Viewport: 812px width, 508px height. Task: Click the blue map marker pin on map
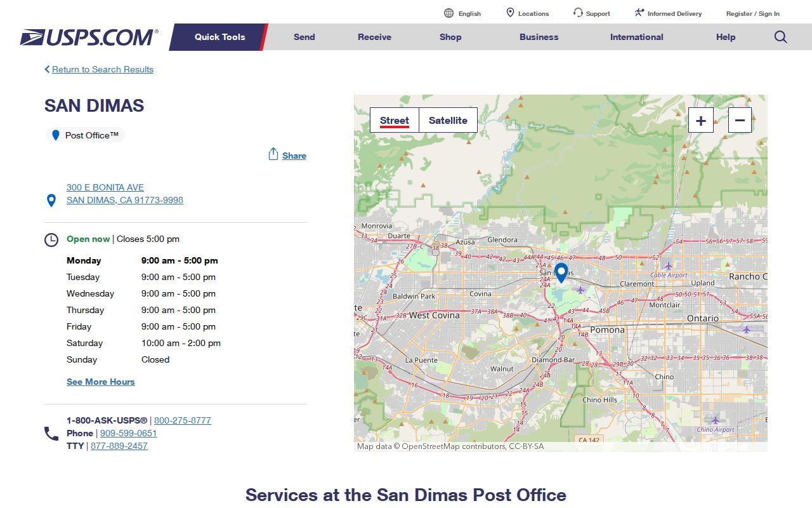coord(561,273)
